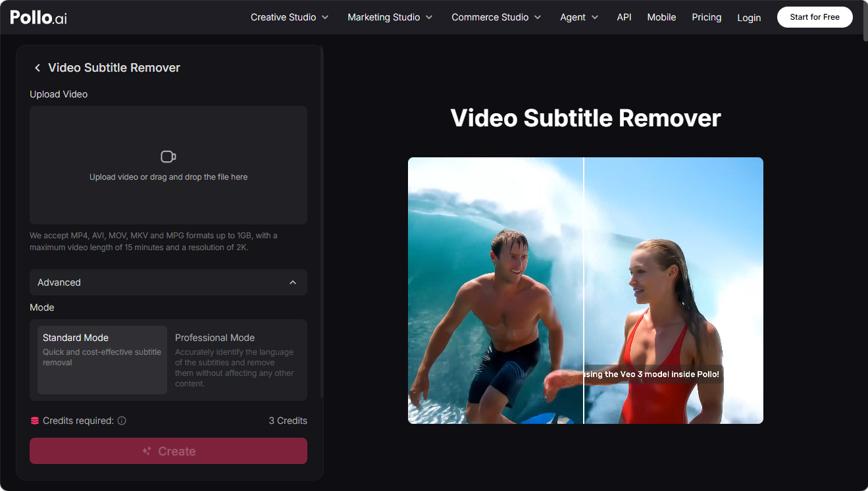Click the large Video Subtitle Remover heading

(586, 118)
